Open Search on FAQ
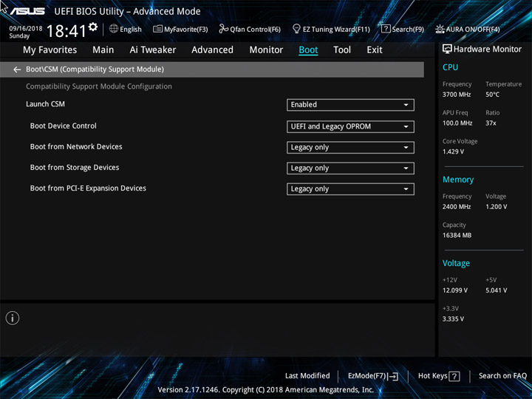Image resolution: width=532 pixels, height=399 pixels. 502,376
